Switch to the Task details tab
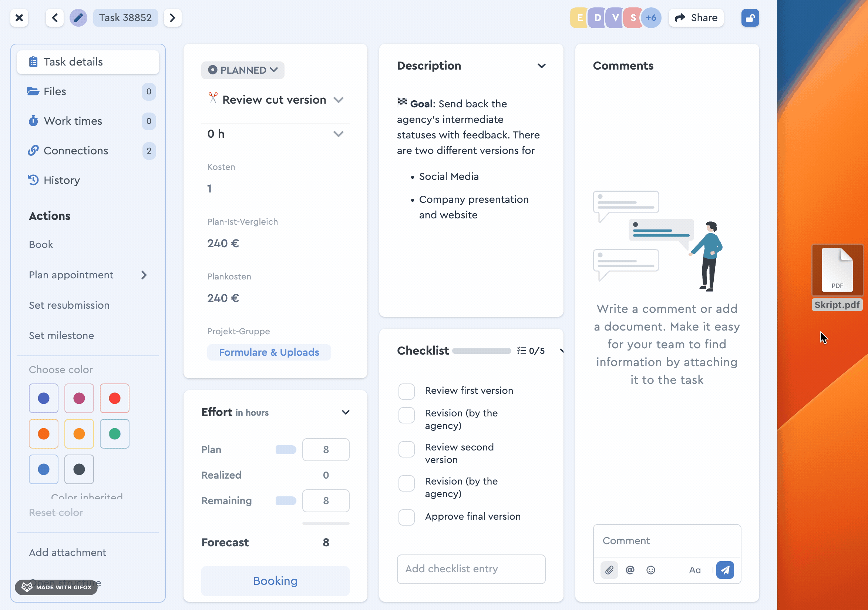Screen dimensions: 868x610 click(x=88, y=62)
